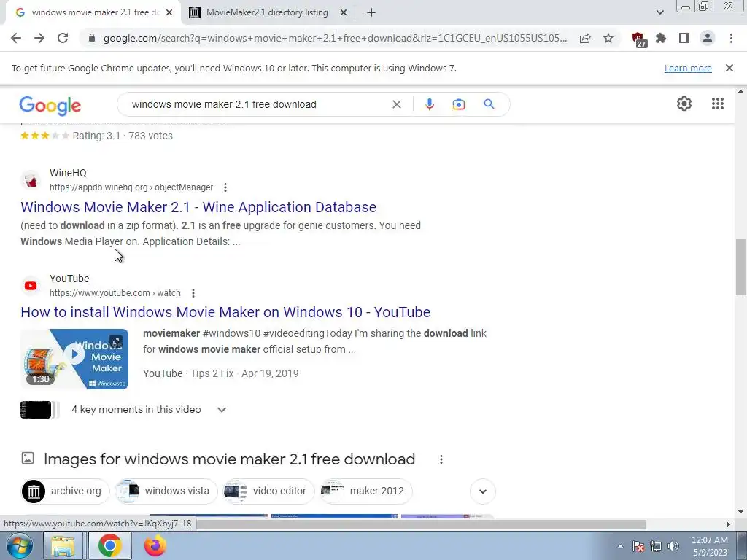Open the Extensions puzzle piece menu
Screen dimensions: 747x560
661,38
